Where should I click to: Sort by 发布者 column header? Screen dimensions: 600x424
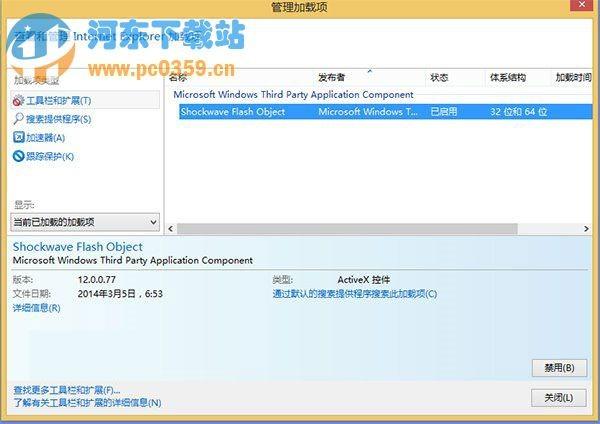(x=331, y=78)
